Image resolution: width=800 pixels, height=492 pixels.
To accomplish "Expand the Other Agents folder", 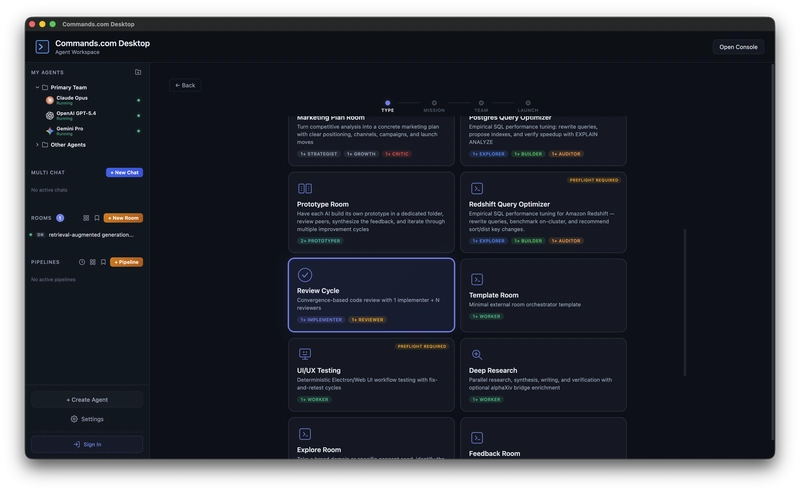I will tap(38, 144).
